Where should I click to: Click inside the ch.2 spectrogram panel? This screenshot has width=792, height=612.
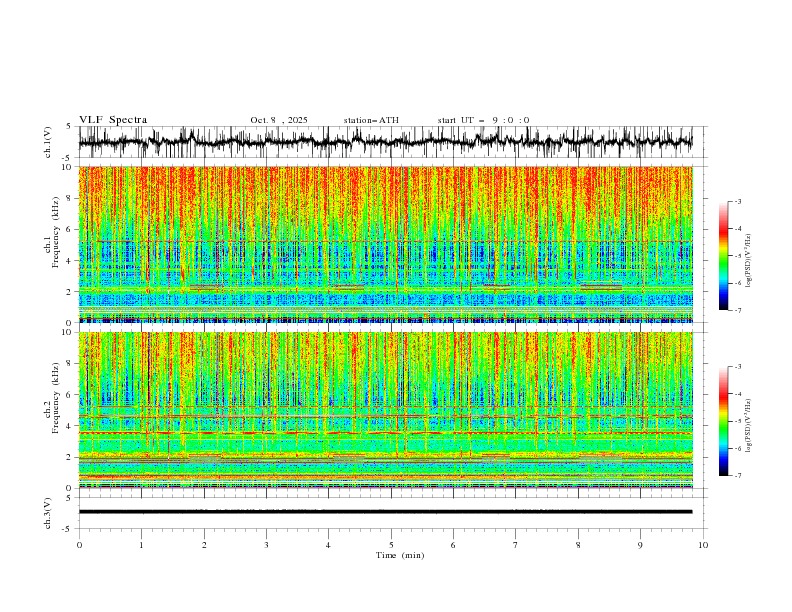(385, 410)
